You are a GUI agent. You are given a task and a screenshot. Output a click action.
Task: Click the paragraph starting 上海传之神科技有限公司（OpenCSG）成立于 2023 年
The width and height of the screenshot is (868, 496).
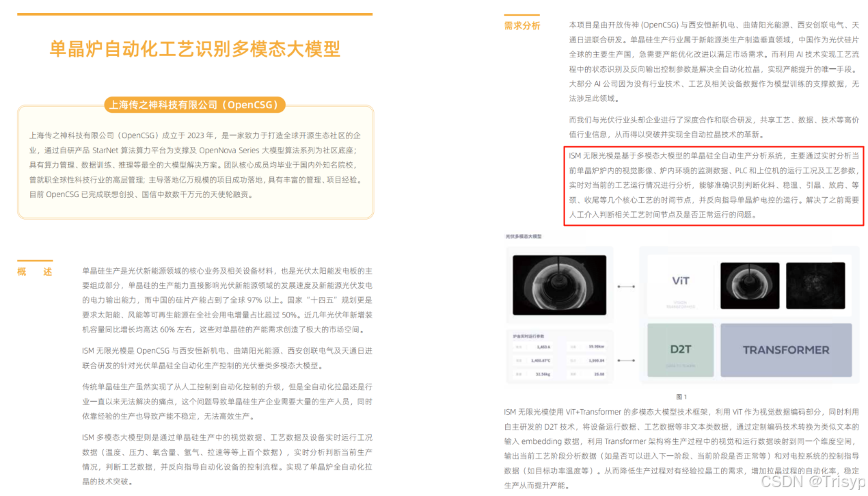194,165
